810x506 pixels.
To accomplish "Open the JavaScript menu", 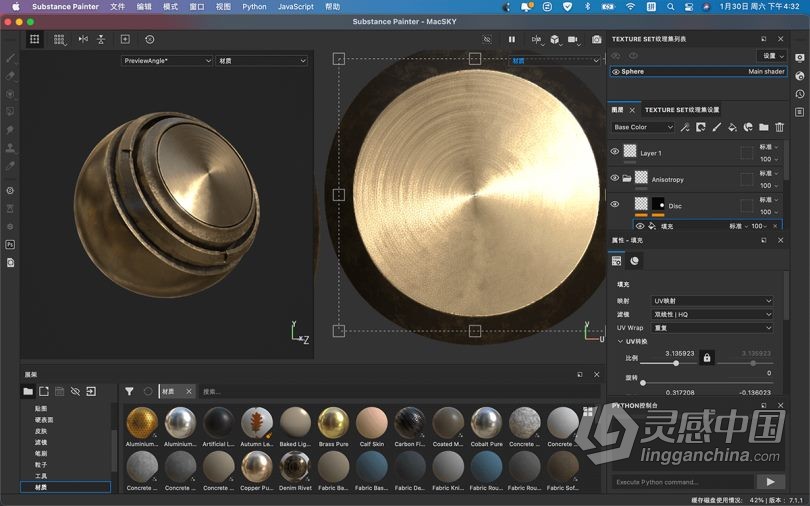I will point(295,7).
